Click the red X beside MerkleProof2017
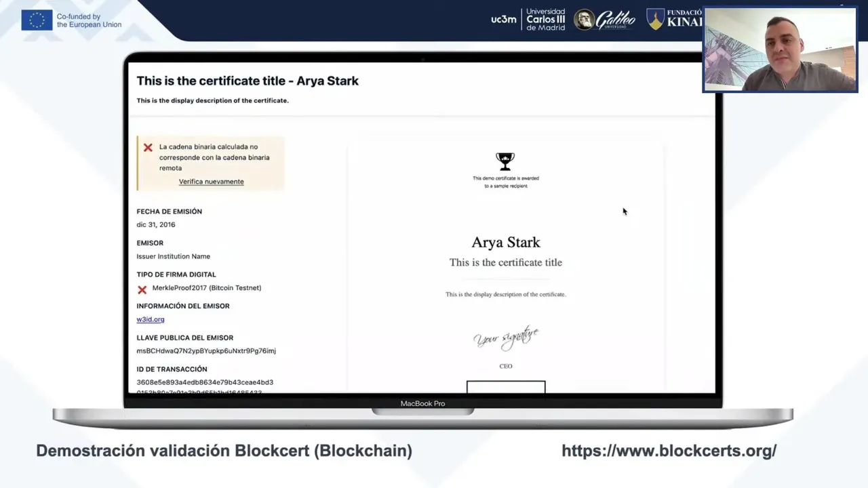The width and height of the screenshot is (868, 488). click(142, 289)
